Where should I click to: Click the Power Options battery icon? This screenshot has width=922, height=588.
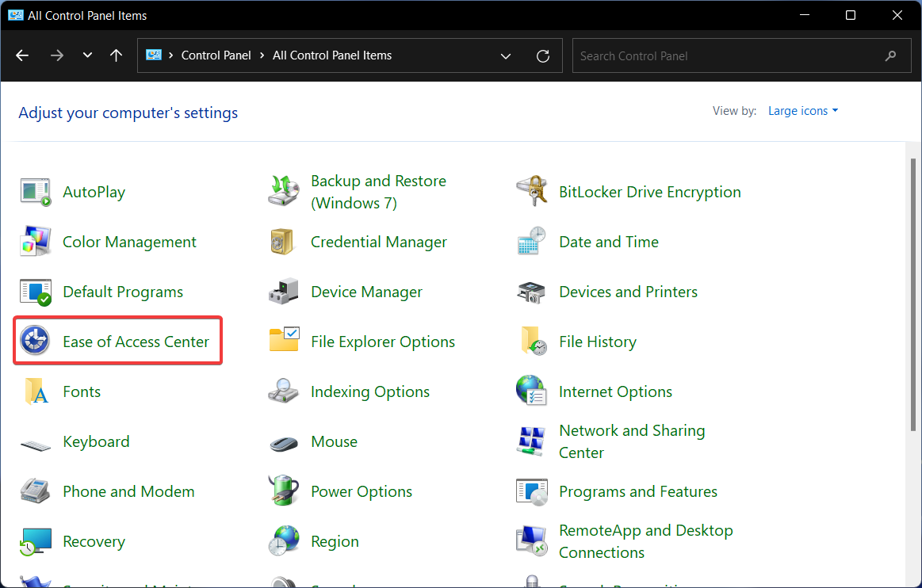tap(283, 491)
